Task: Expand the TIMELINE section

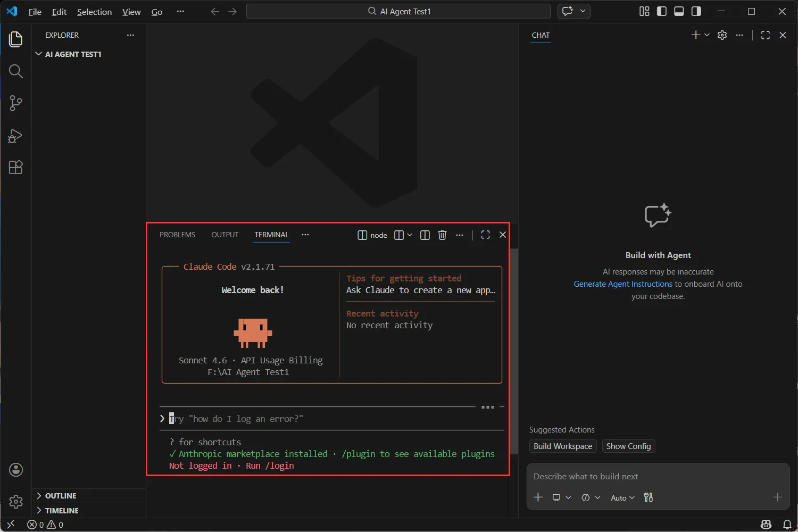Action: click(88, 511)
